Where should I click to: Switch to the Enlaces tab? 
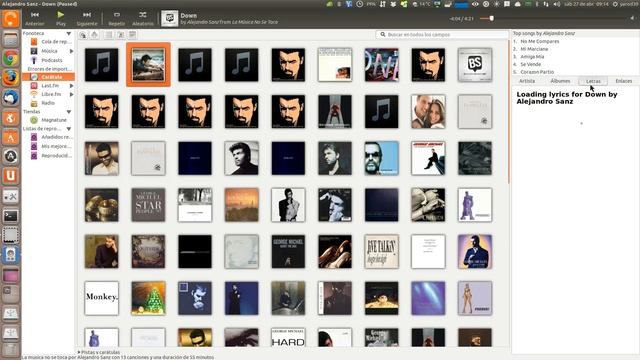[623, 81]
